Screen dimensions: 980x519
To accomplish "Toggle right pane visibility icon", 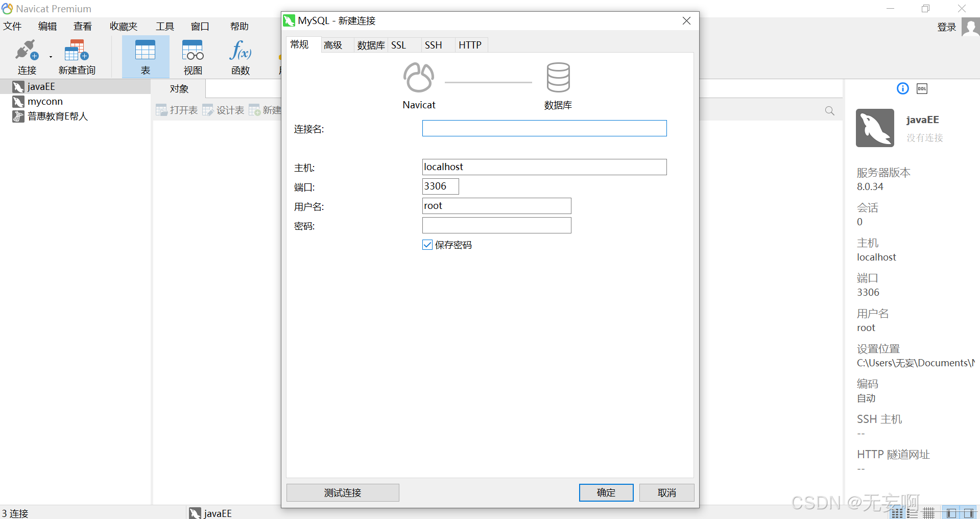I will coord(968,513).
